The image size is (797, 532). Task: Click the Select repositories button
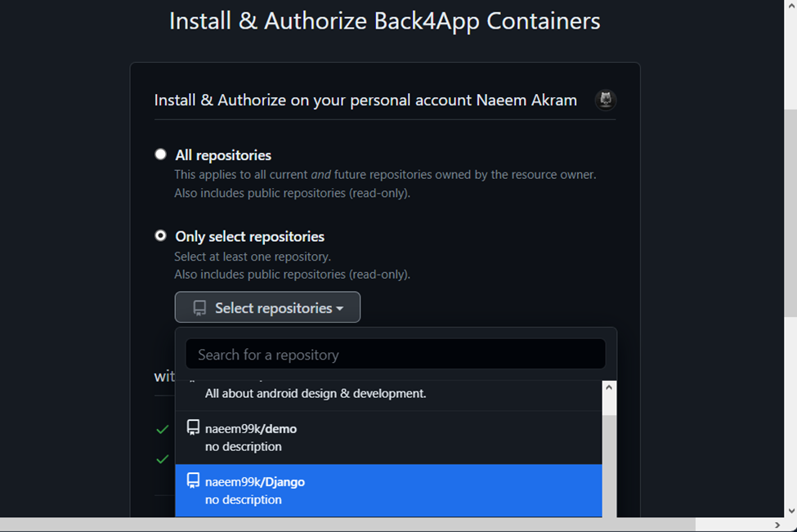click(x=267, y=307)
